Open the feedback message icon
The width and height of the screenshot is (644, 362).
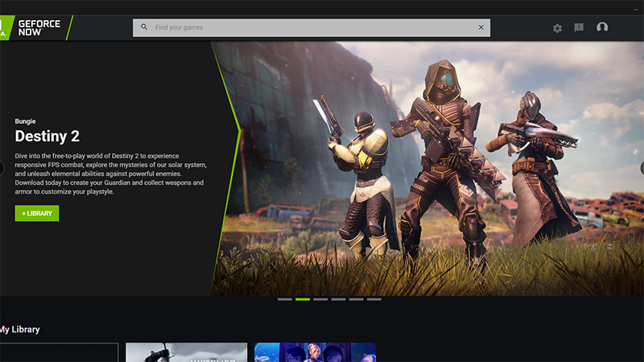click(x=579, y=27)
